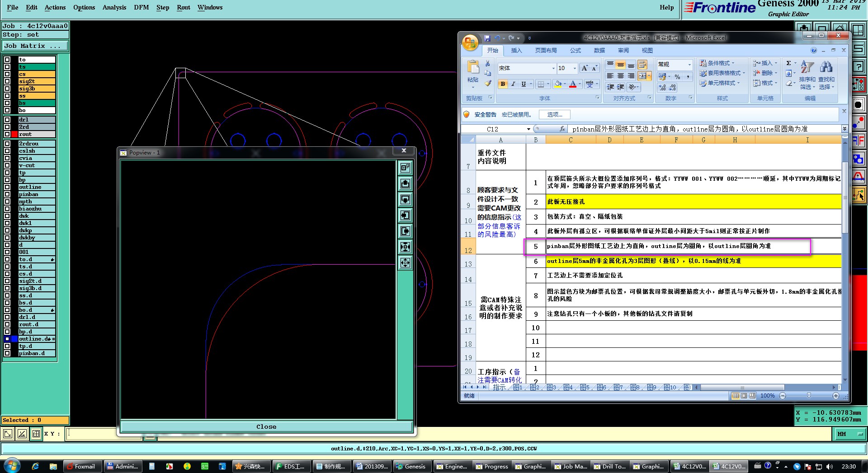Click the Wrap Text icon in Excel ribbon

point(642,65)
